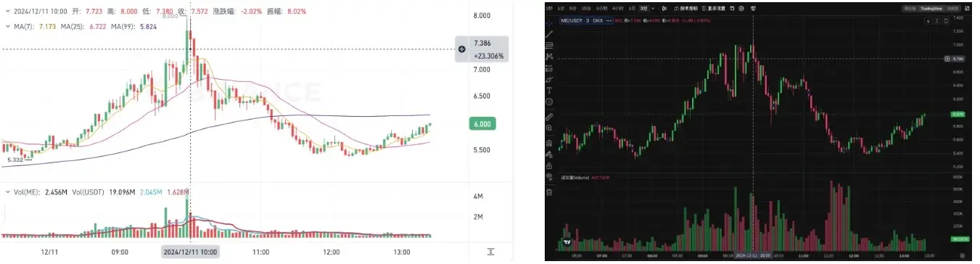Select the zoom in magnifier tool

(549, 128)
